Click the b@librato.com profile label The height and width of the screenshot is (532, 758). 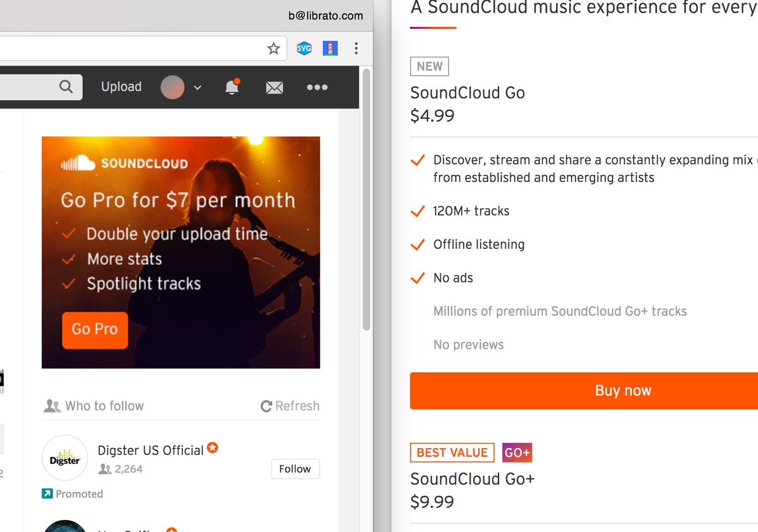point(326,16)
